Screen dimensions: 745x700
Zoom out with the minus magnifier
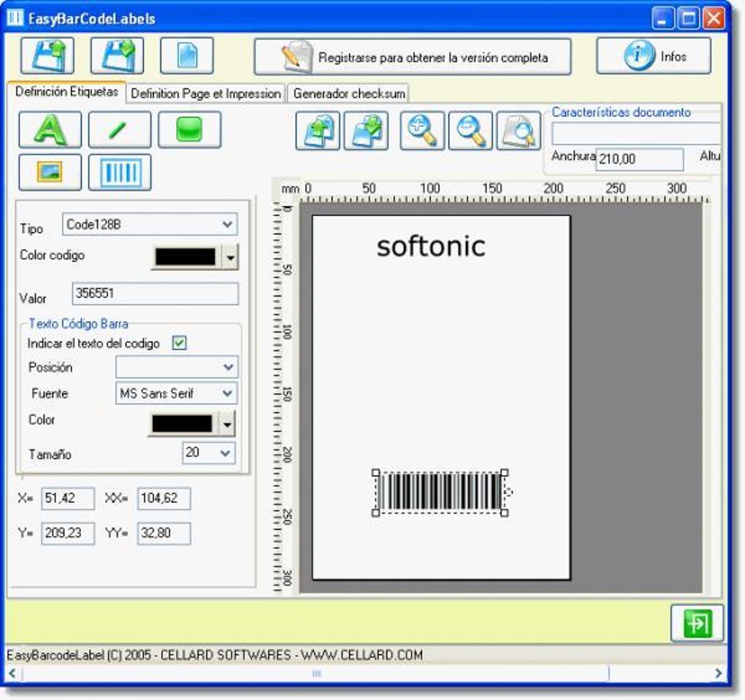pyautogui.click(x=470, y=131)
